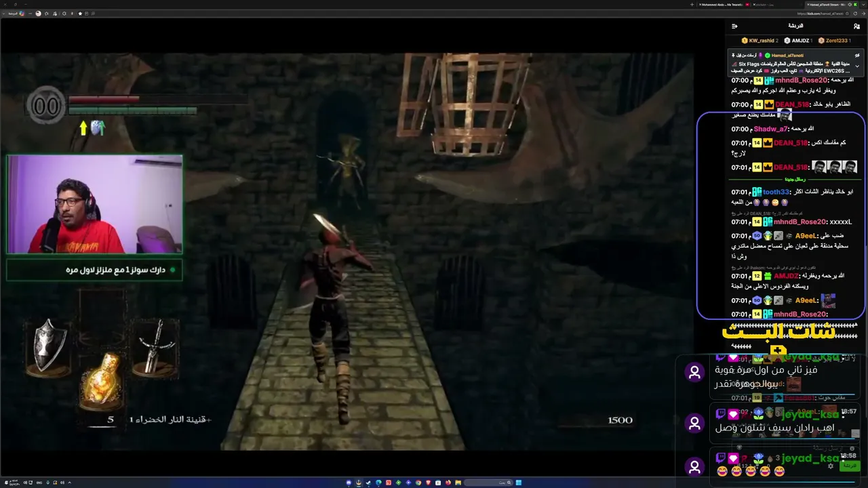Open Shadw_a7 user card
The width and height of the screenshot is (868, 488).
(771, 129)
